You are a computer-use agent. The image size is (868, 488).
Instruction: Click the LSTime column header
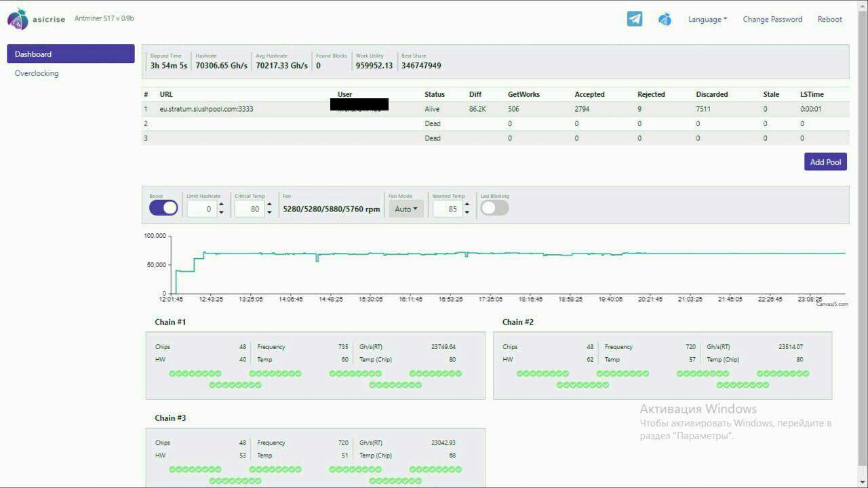pos(812,94)
